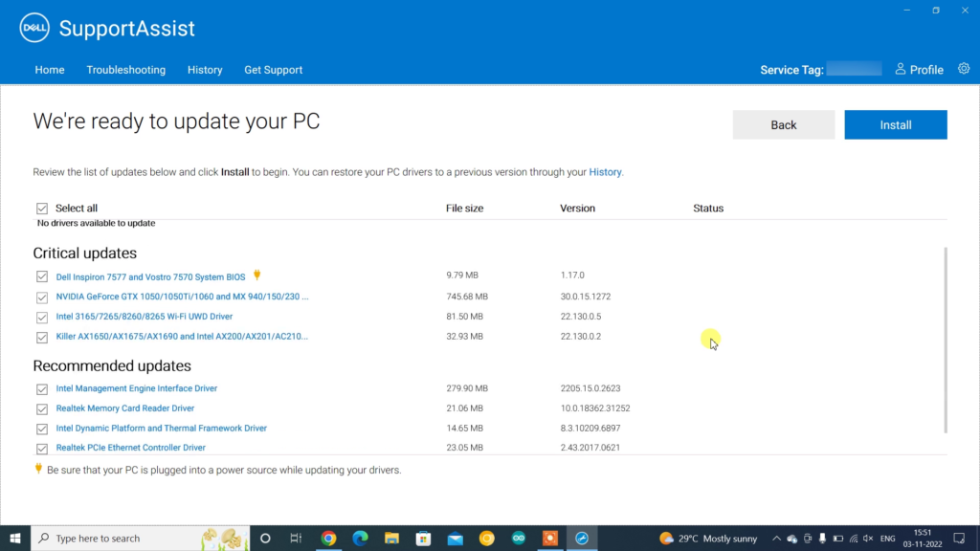Open weather widget showing 29°C
Viewport: 980px width, 551px height.
[x=708, y=538]
